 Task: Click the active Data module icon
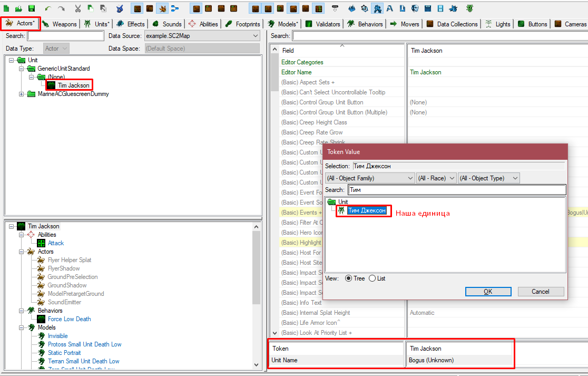[377, 8]
